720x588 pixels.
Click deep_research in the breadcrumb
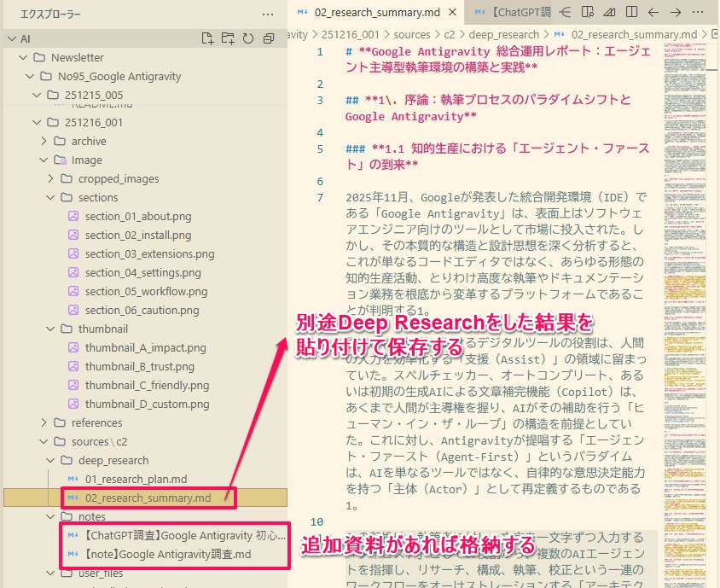pyautogui.click(x=503, y=34)
